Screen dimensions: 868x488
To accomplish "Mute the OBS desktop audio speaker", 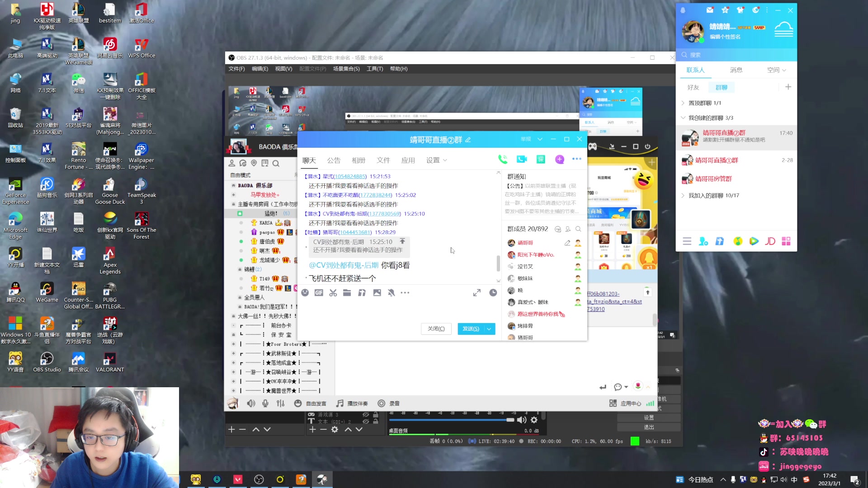I will (522, 420).
